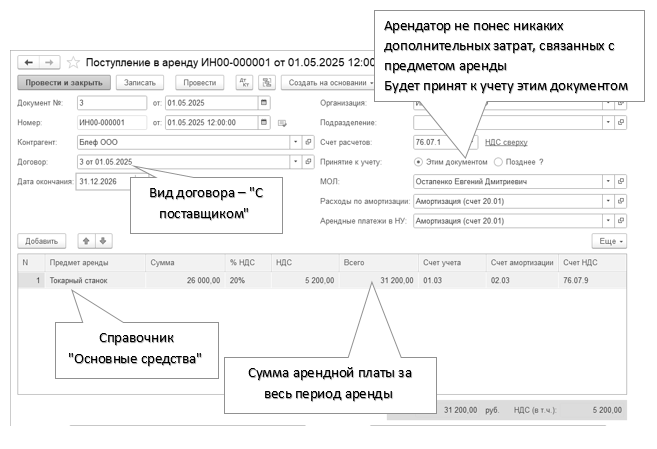Open calendar for date 01.05.2025 12:00:00

pyautogui.click(x=264, y=122)
